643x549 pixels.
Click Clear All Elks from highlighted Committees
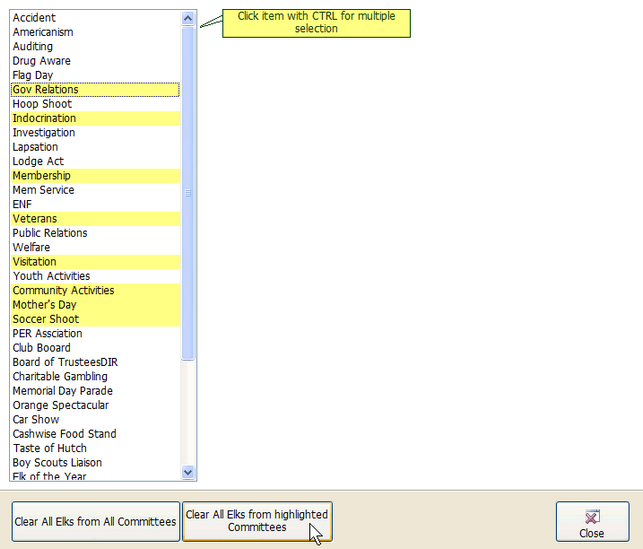[257, 521]
